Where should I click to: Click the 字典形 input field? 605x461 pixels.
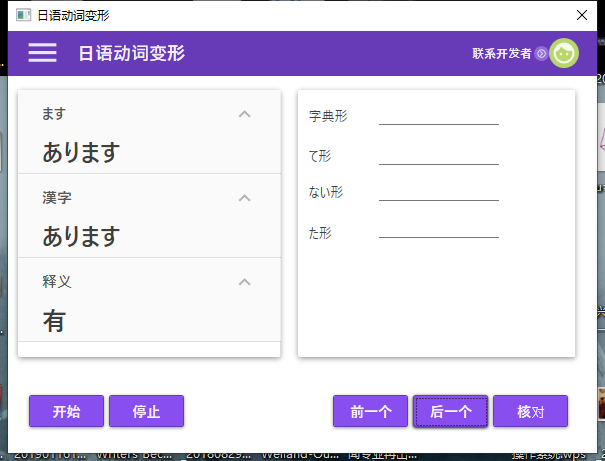click(439, 117)
